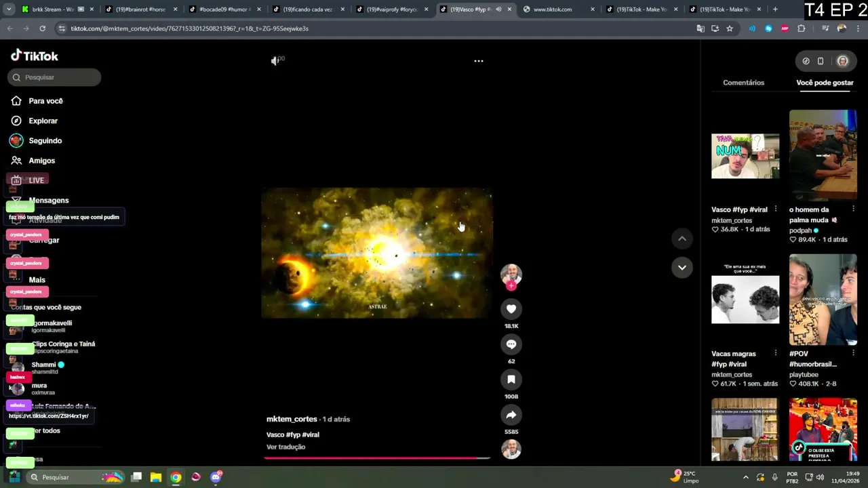
Task: Open video options with three-dot icon
Action: point(479,61)
